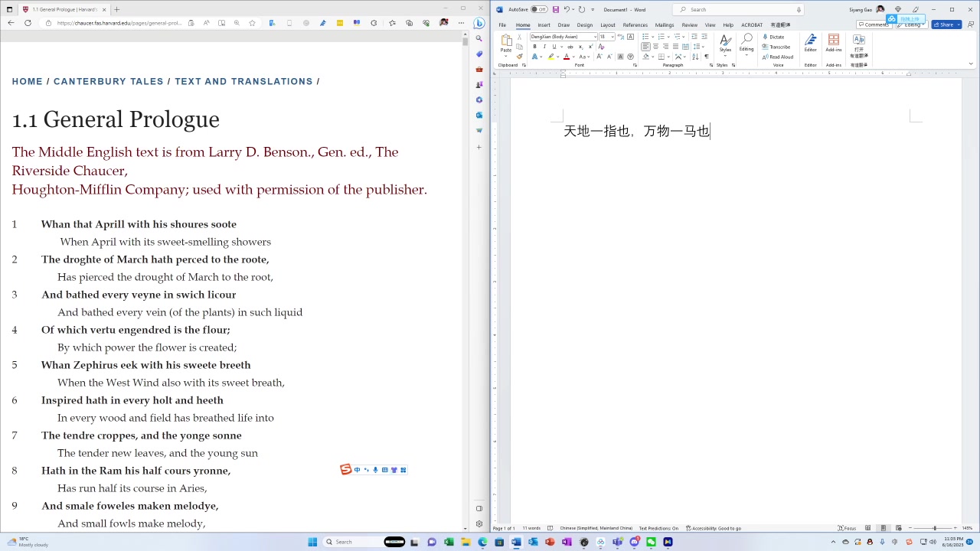Open the Add-ins button in ribbon
The image size is (980, 551).
pyautogui.click(x=834, y=44)
